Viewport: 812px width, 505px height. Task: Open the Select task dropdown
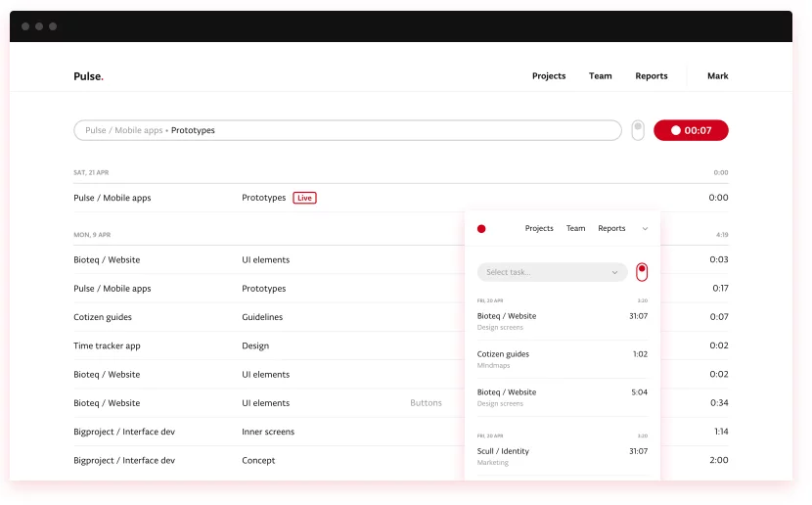(552, 272)
